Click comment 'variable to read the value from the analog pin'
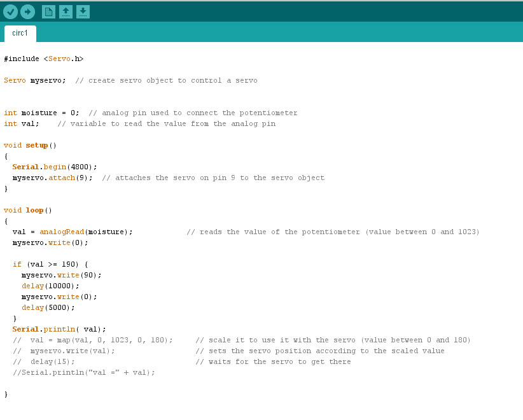 (x=173, y=123)
